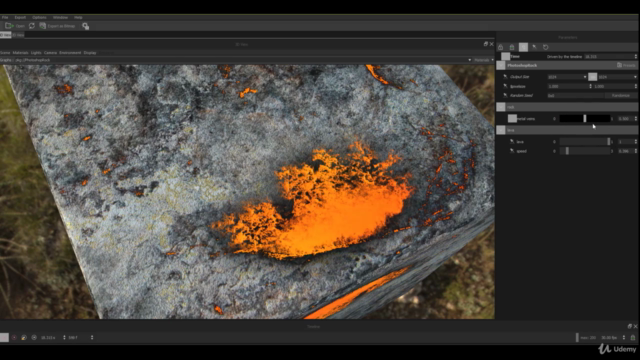The width and height of the screenshot is (640, 360).
Task: Open the Presets button
Action: [627, 65]
